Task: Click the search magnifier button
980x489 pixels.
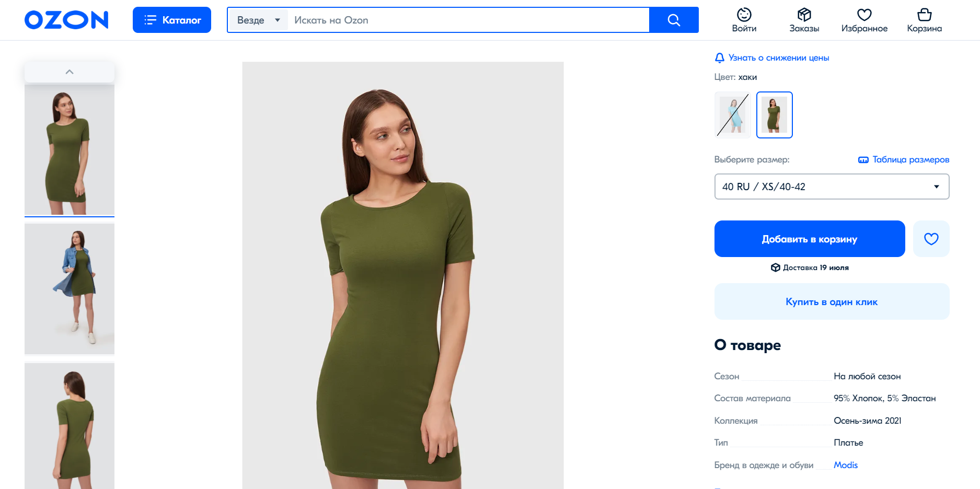Action: click(x=674, y=20)
